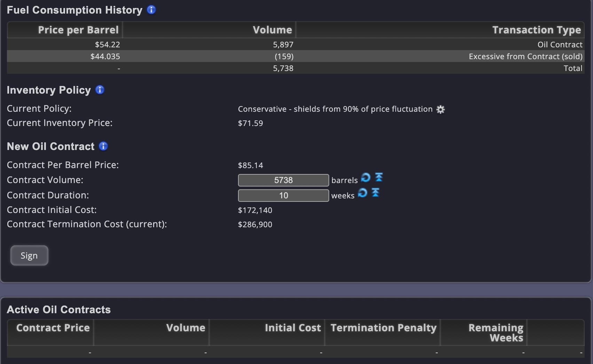Select Price per Barrel column header

(65, 30)
